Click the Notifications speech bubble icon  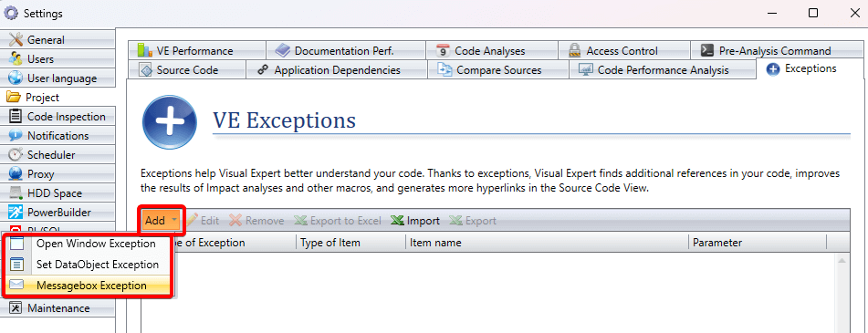click(x=16, y=136)
